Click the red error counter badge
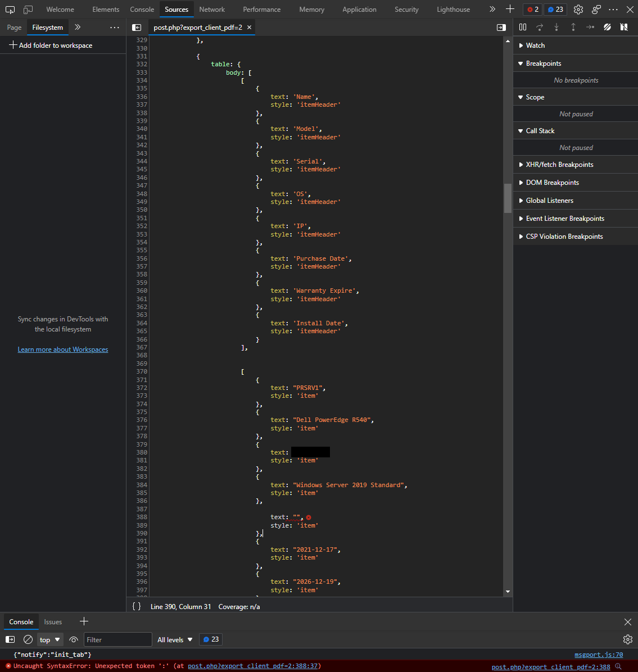The image size is (638, 672). click(533, 9)
